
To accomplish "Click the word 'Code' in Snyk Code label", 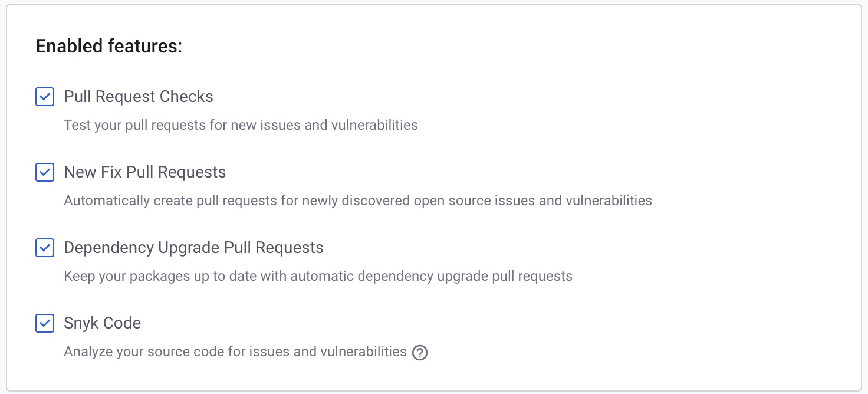I will tap(122, 323).
